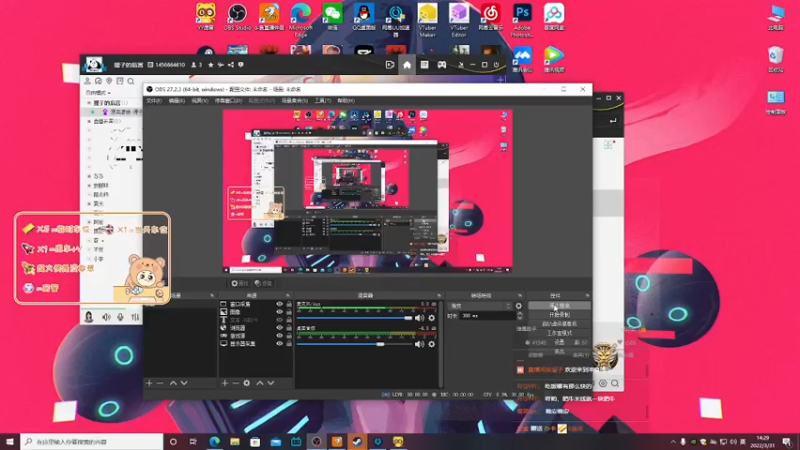Pop out the Audio Mixer dock panel
800x450 pixels.
(x=439, y=295)
